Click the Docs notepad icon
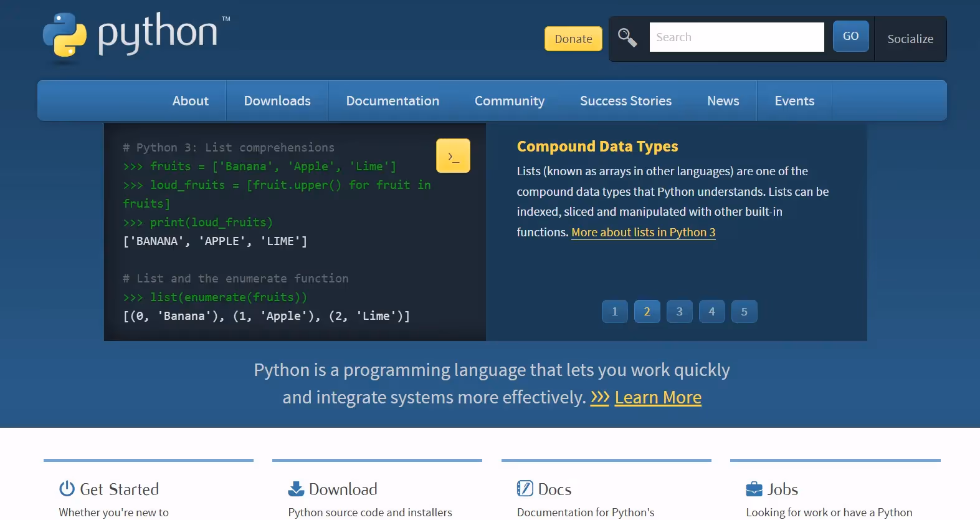This screenshot has width=980, height=520. pos(525,489)
